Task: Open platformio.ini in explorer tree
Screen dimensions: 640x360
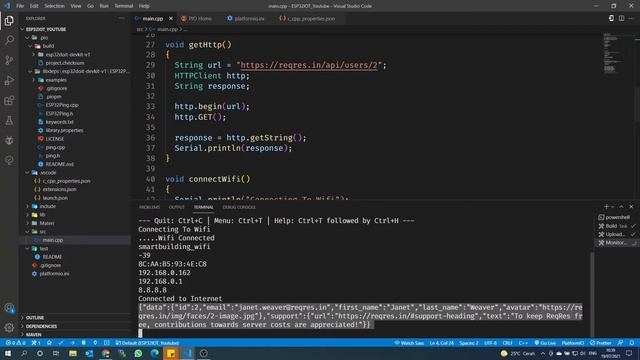Action: pyautogui.click(x=54, y=274)
